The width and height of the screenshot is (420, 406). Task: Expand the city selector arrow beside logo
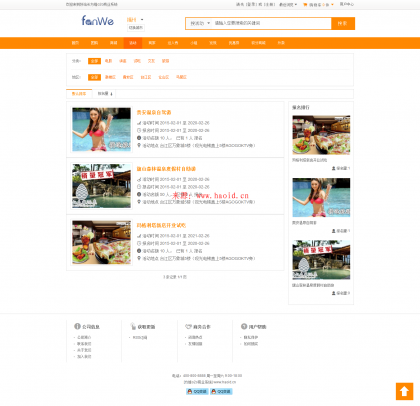tap(142, 20)
